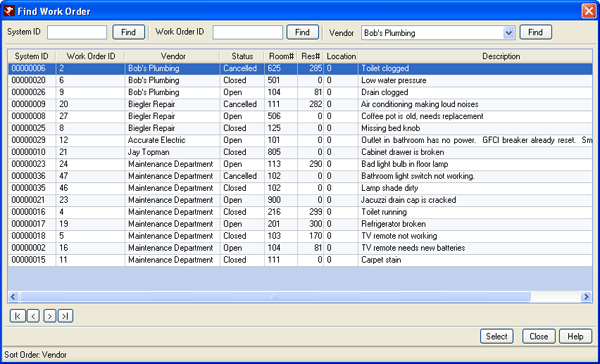
Task: Select 'TV remote not working' row
Action: pos(300,236)
